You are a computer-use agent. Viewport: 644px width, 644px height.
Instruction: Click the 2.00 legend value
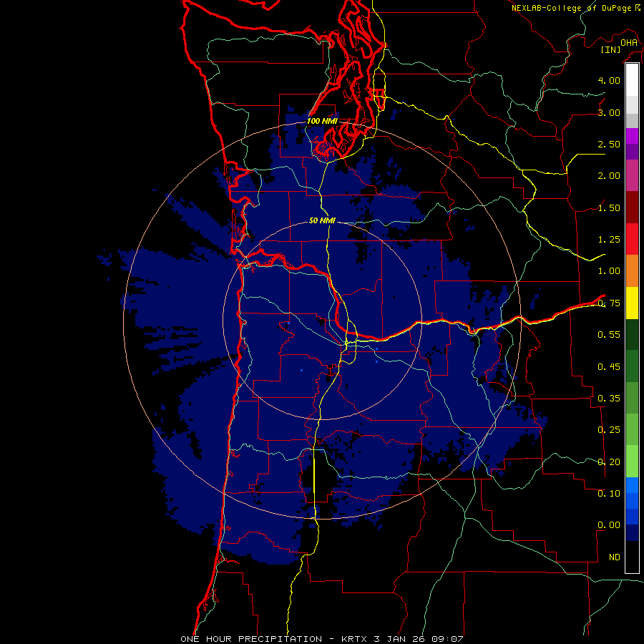point(609,176)
